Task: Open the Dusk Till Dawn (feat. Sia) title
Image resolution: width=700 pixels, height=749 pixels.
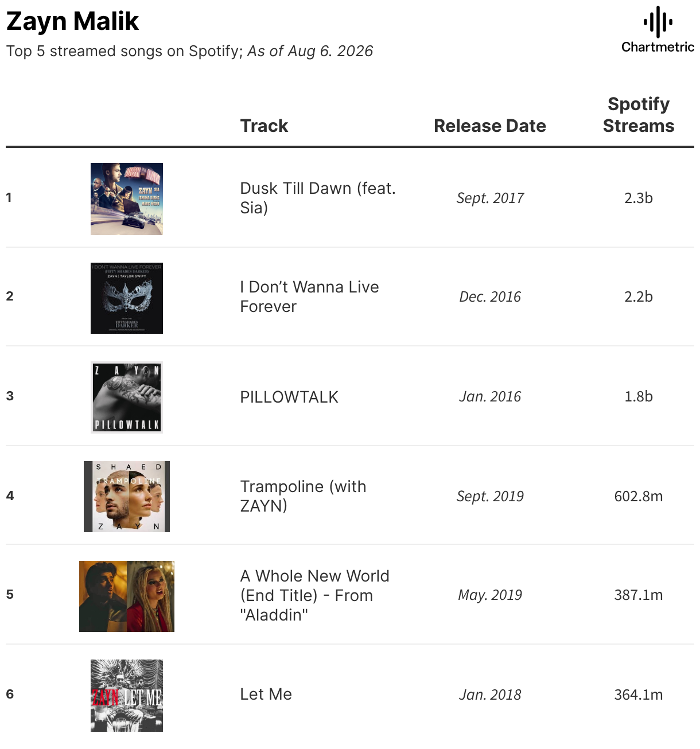Action: (318, 198)
